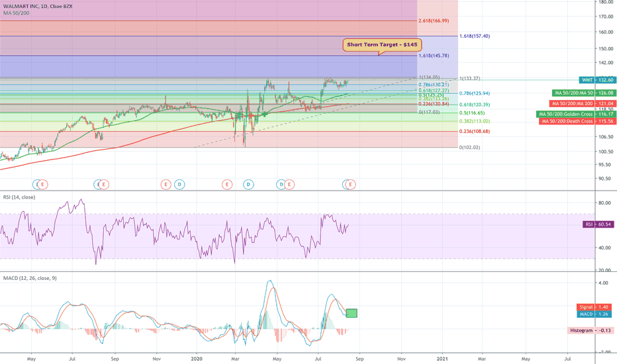Select the 0.618(120.39) Fibonacci label
This screenshot has width=617, height=364.
tap(475, 105)
